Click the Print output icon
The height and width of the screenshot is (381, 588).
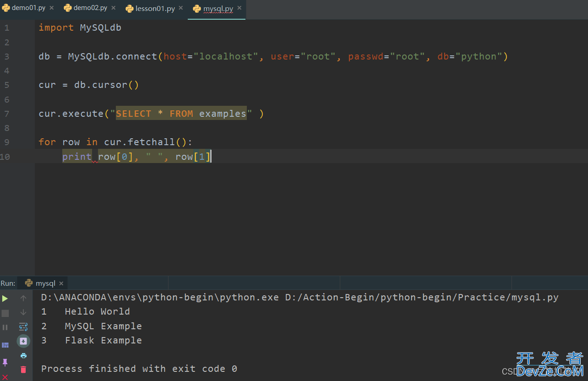tap(23, 355)
